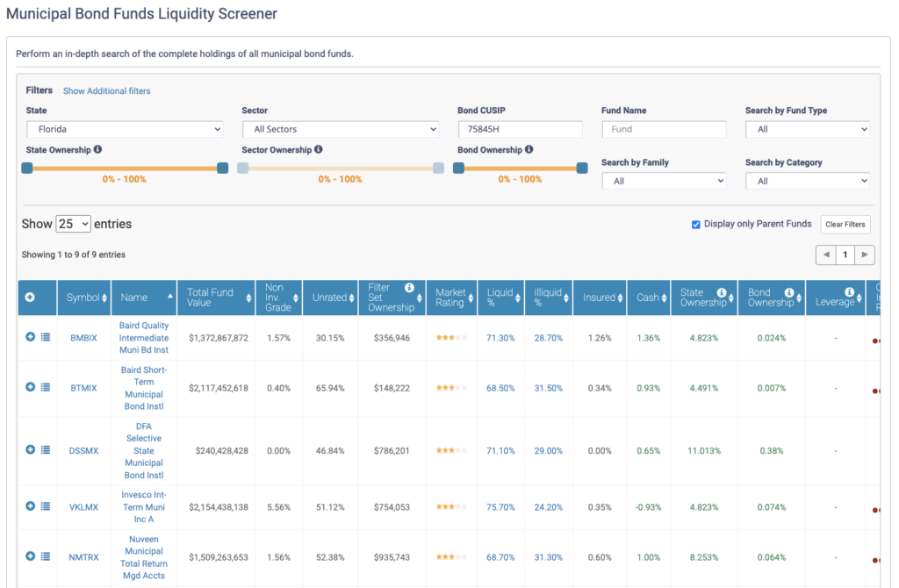This screenshot has width=899, height=588.
Task: Open Search by Fund Type dropdown
Action: [x=808, y=129]
